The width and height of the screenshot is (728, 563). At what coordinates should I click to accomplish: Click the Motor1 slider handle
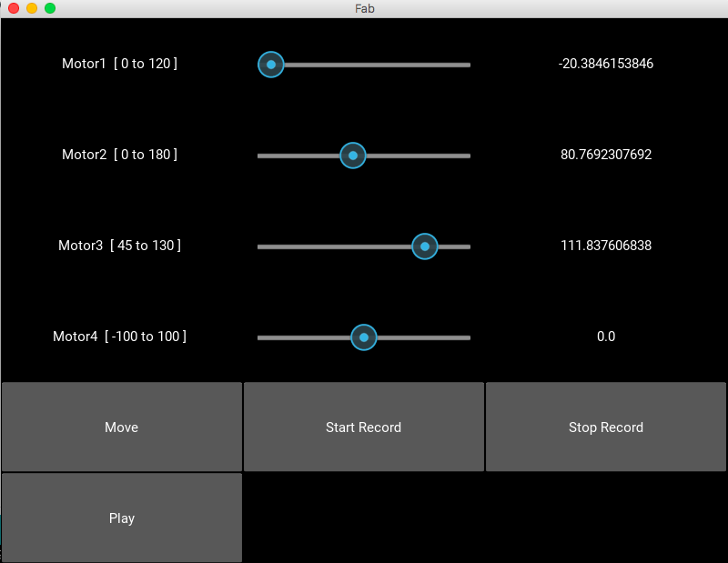pyautogui.click(x=271, y=65)
